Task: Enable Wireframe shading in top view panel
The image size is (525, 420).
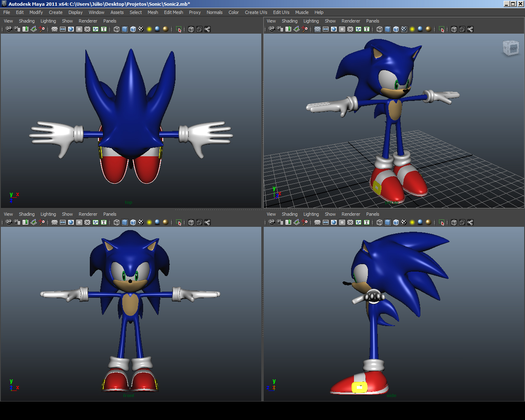Action: 116,29
